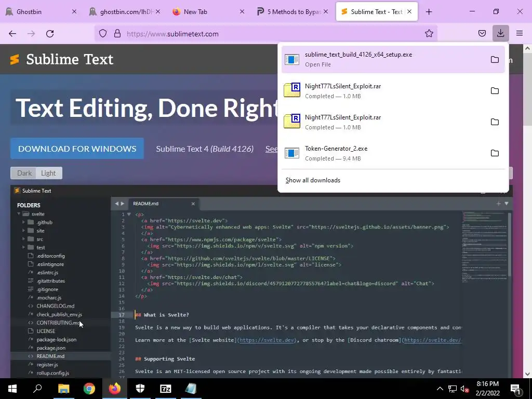Show hidden system tray icons
The image size is (532, 399).
[x=440, y=389]
